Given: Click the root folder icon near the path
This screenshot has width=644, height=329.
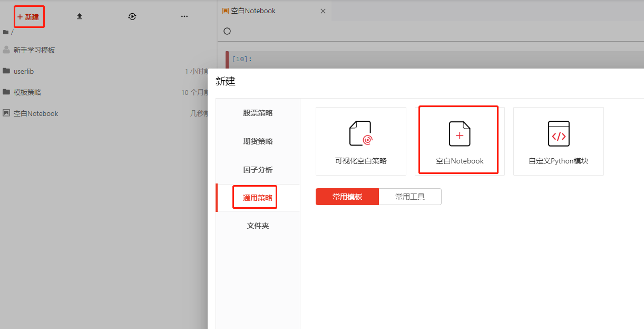Looking at the screenshot, I should [x=6, y=32].
